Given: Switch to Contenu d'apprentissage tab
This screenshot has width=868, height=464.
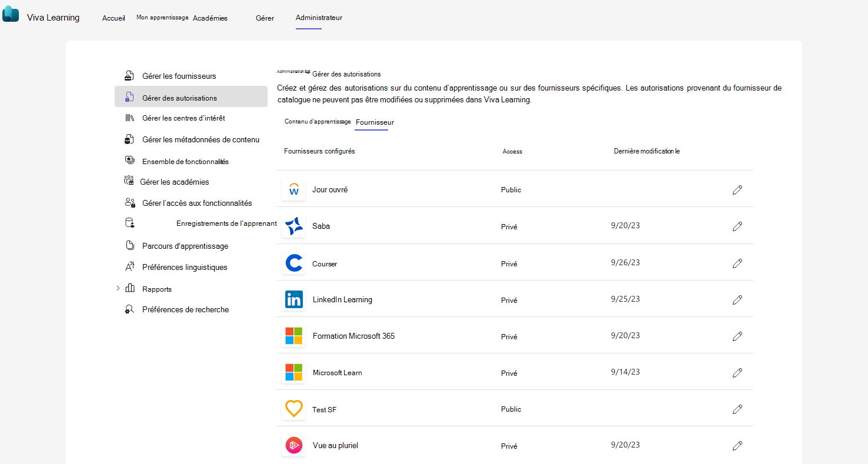Looking at the screenshot, I should [318, 121].
